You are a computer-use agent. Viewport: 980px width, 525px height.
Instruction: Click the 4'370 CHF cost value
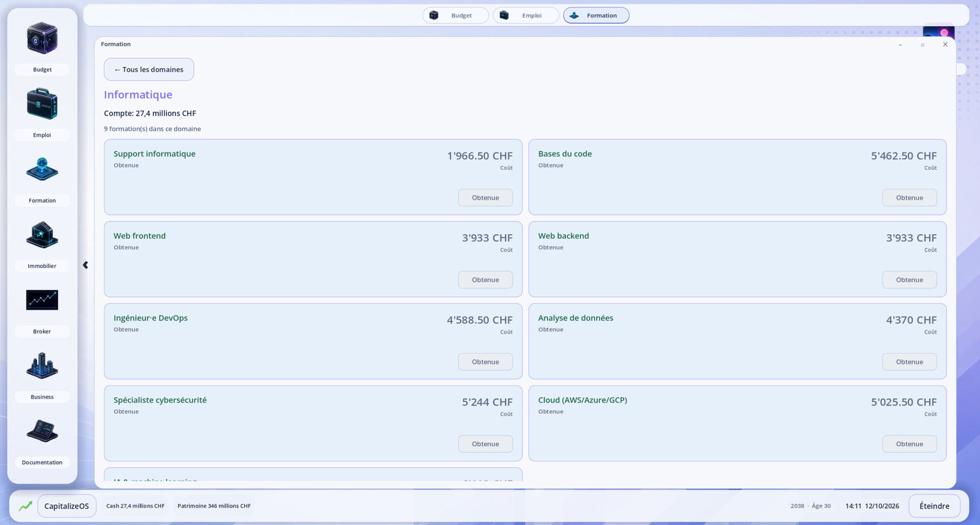(911, 320)
